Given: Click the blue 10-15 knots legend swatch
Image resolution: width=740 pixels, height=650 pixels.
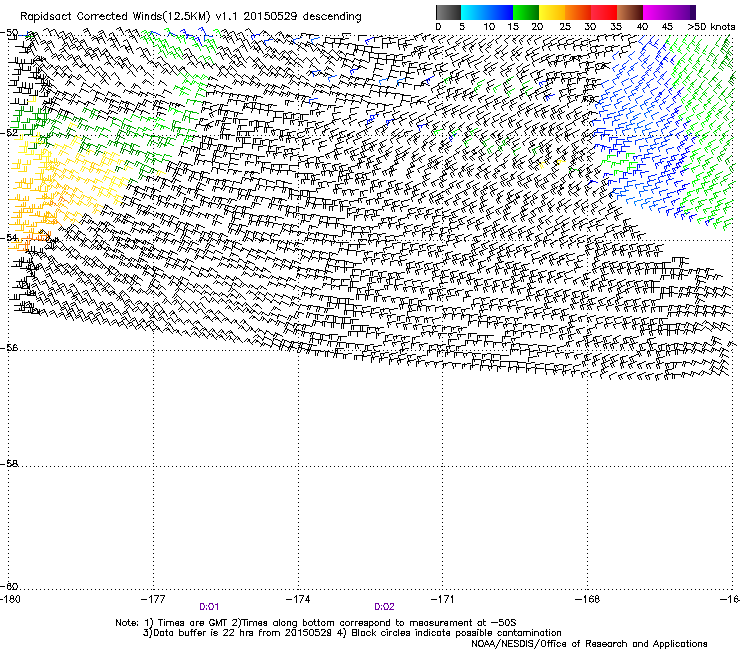Looking at the screenshot, I should pyautogui.click(x=500, y=12).
